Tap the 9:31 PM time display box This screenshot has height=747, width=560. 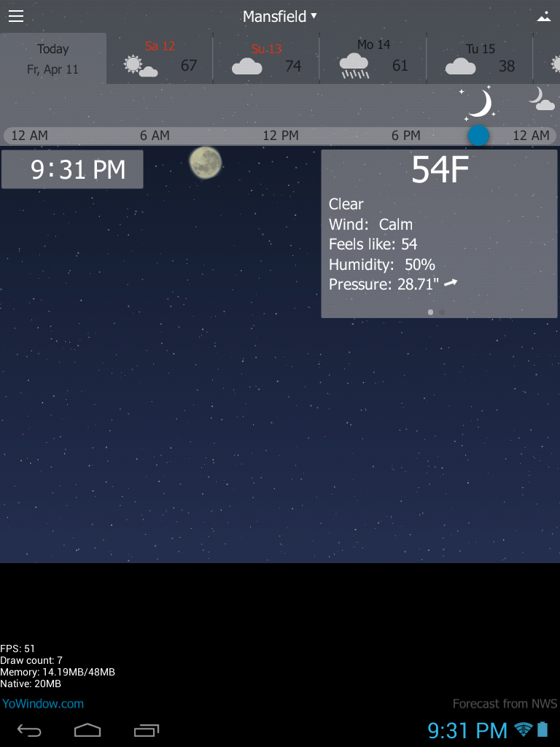pyautogui.click(x=72, y=169)
